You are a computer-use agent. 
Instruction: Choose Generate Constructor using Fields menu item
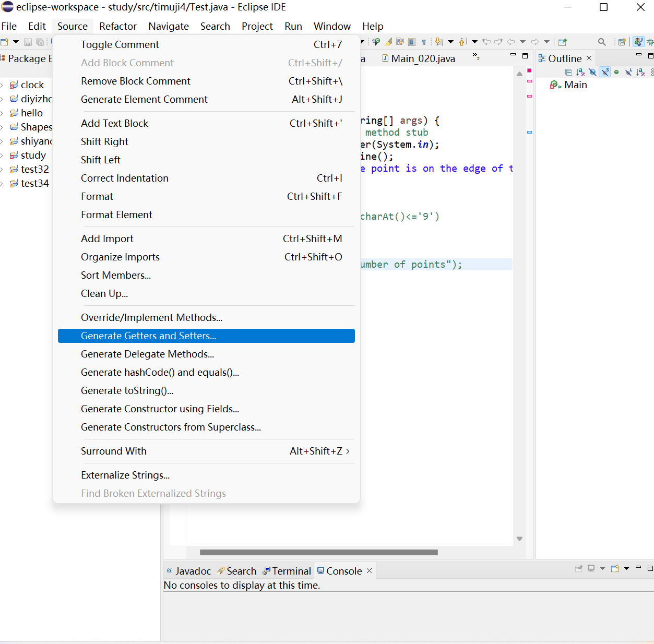point(206,409)
